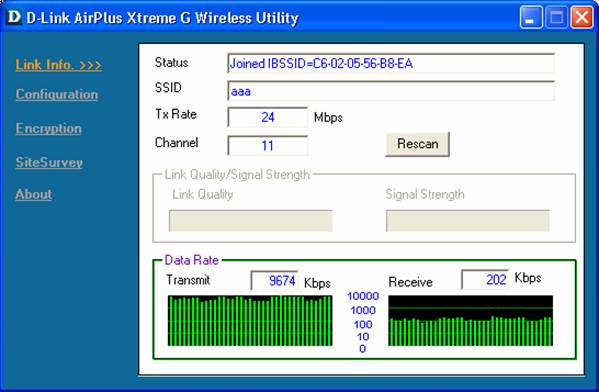
Task: Click the D-Link logo icon in title bar
Action: 14,17
